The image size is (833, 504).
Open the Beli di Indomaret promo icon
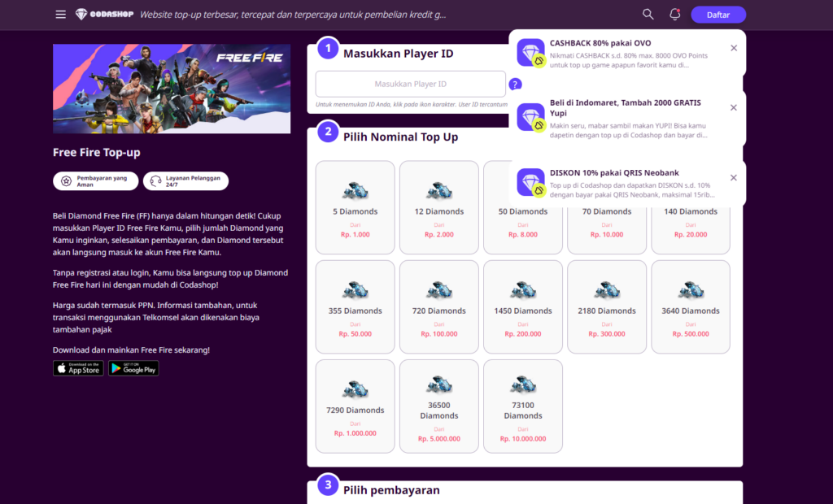coord(530,117)
